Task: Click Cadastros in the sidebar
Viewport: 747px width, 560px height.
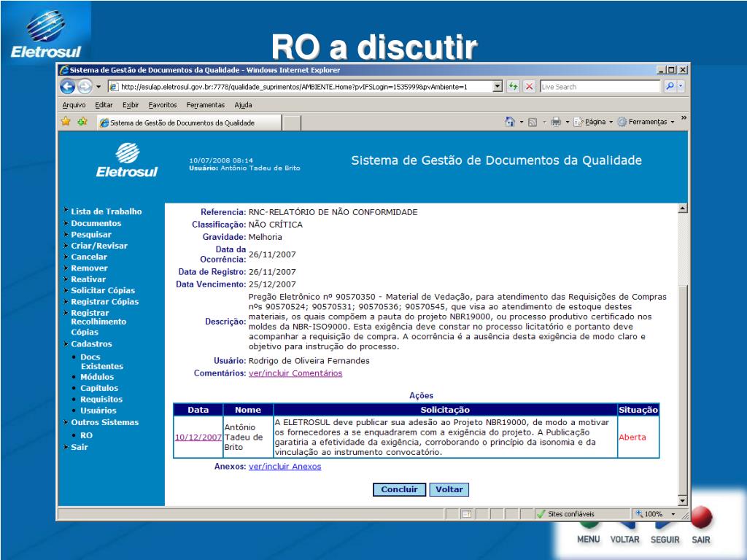Action: click(x=91, y=344)
